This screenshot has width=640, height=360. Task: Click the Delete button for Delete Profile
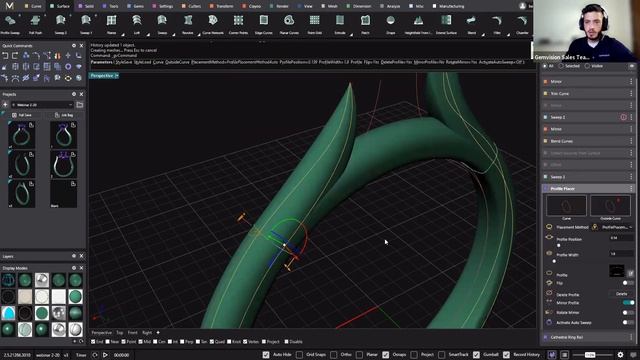point(621,293)
